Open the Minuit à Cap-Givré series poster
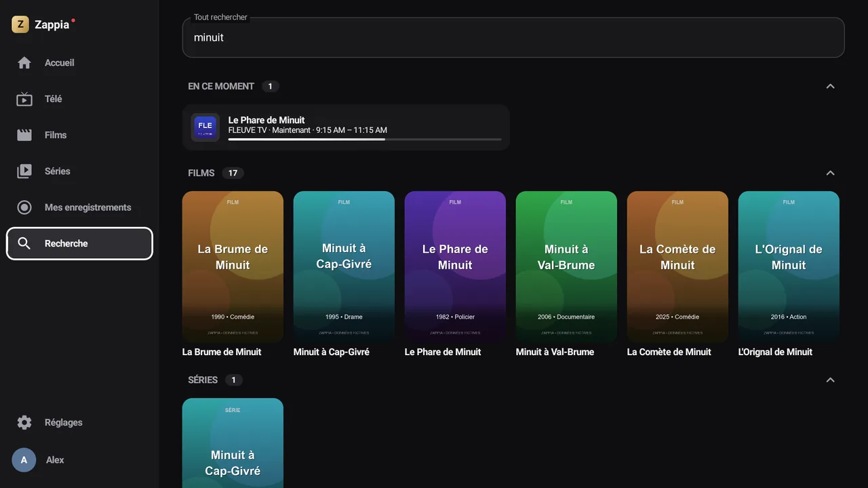This screenshot has width=868, height=488. [x=233, y=443]
